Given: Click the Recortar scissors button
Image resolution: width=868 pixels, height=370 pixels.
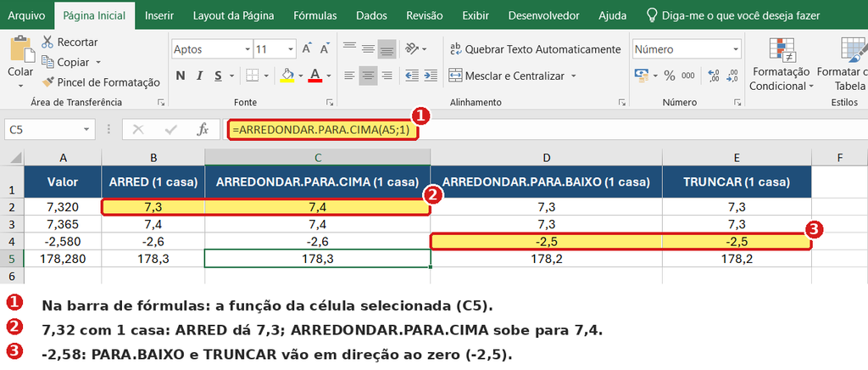Looking at the screenshot, I should click(x=70, y=42).
